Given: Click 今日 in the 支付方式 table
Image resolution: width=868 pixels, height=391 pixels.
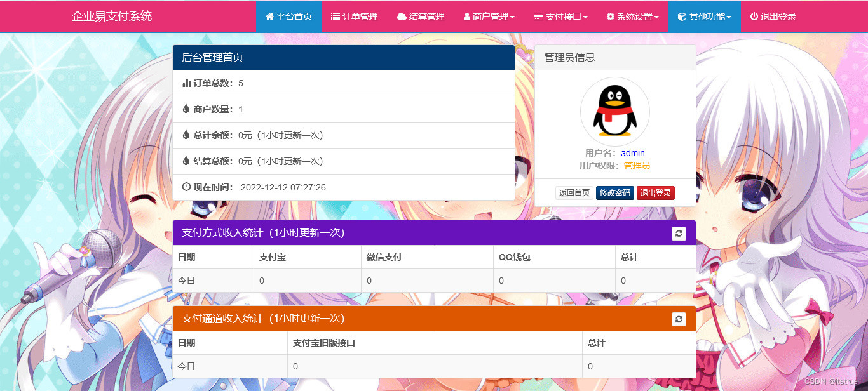Looking at the screenshot, I should tap(186, 281).
